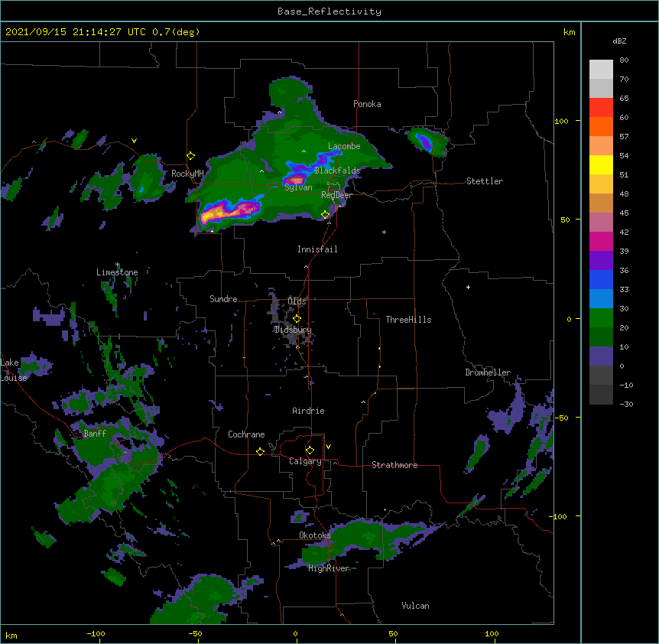Screen dimensions: 659x644
Task: Click the km label at bottom left
Action: pos(11,635)
